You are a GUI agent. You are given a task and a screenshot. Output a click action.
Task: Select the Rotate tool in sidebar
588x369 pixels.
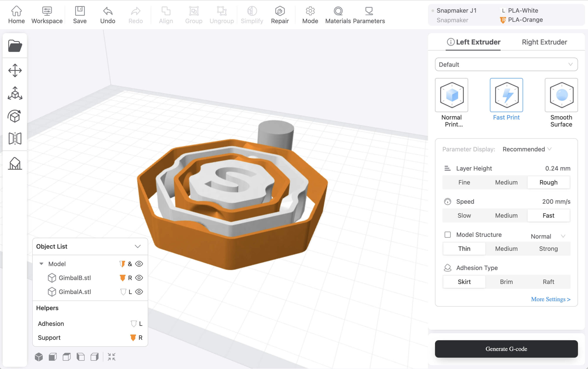coord(15,116)
